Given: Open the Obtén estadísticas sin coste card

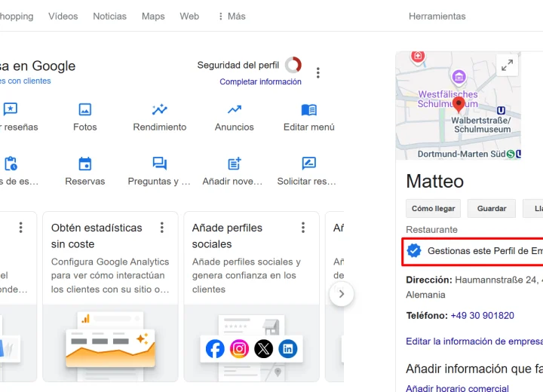Looking at the screenshot, I should 110,297.
